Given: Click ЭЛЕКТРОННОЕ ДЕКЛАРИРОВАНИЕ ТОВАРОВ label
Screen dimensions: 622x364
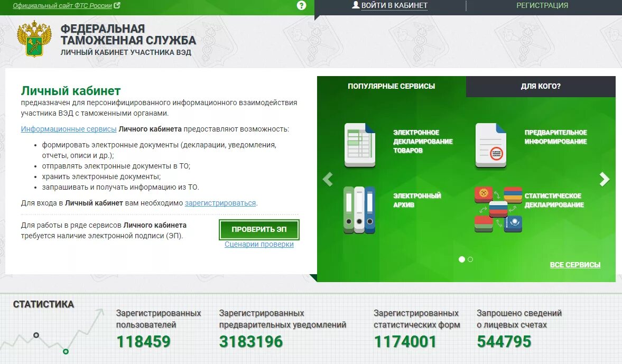Looking at the screenshot, I should [423, 141].
